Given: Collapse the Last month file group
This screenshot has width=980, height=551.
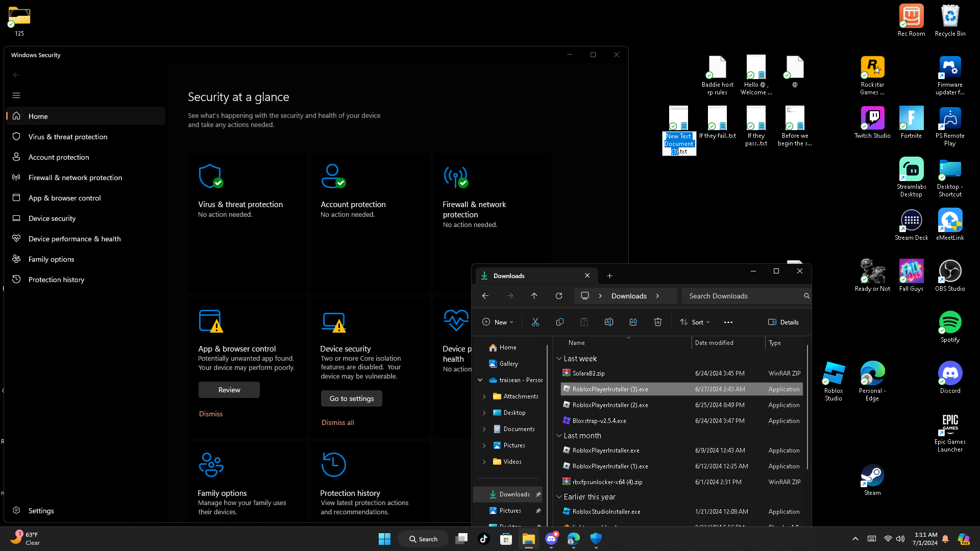Looking at the screenshot, I should click(559, 436).
